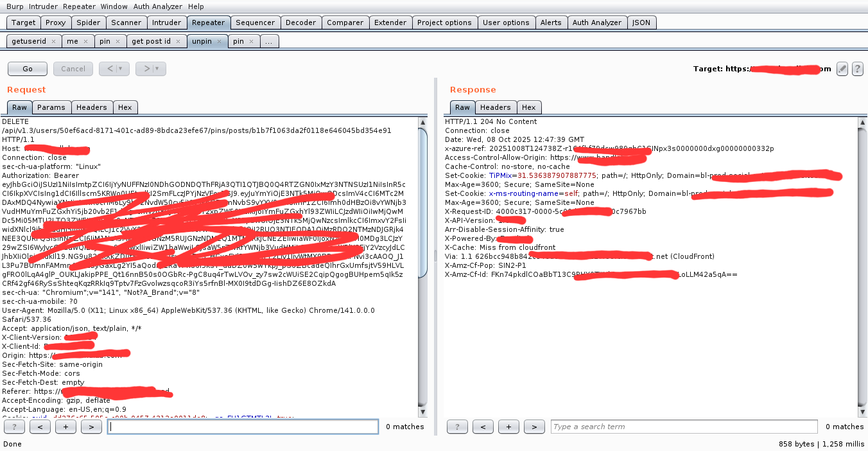868x451 pixels.
Task: Click the request search plus options button
Action: (x=65, y=427)
